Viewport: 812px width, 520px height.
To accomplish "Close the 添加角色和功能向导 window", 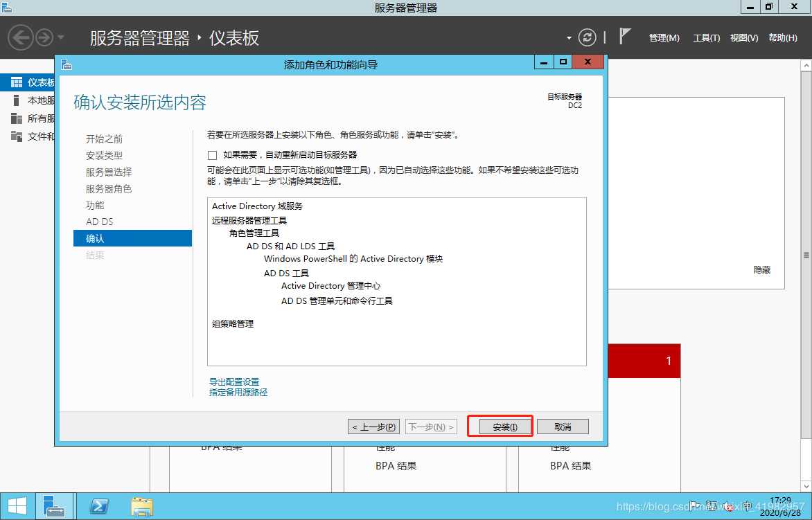I will click(588, 62).
